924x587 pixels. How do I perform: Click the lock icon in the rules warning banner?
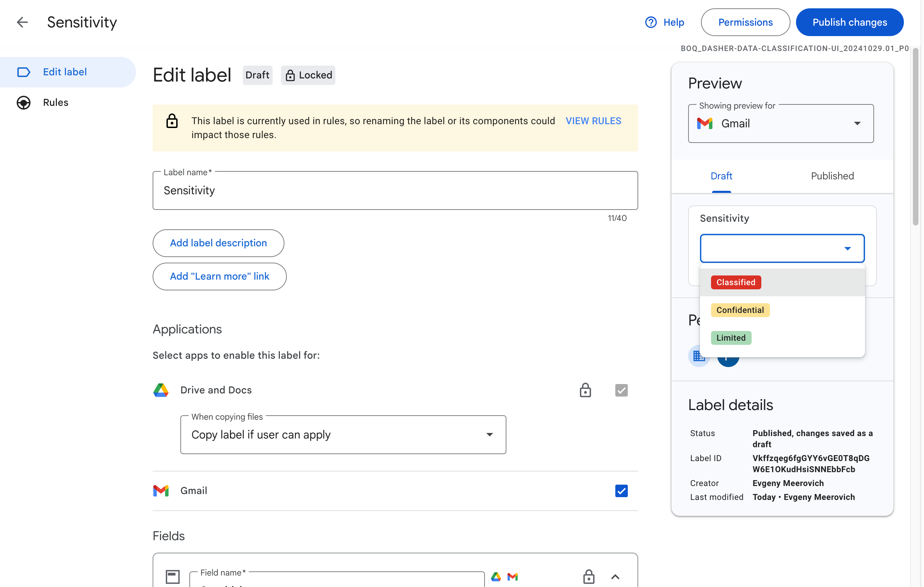172,121
